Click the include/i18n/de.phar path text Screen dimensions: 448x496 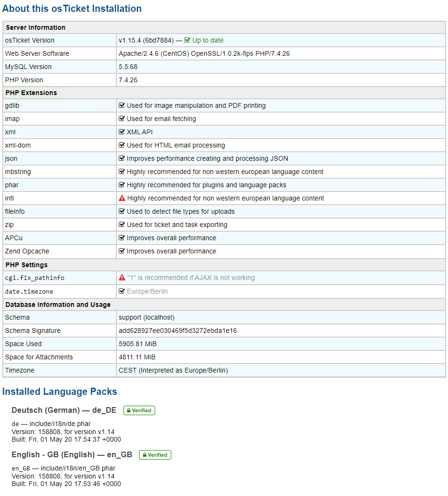[x=60, y=424]
